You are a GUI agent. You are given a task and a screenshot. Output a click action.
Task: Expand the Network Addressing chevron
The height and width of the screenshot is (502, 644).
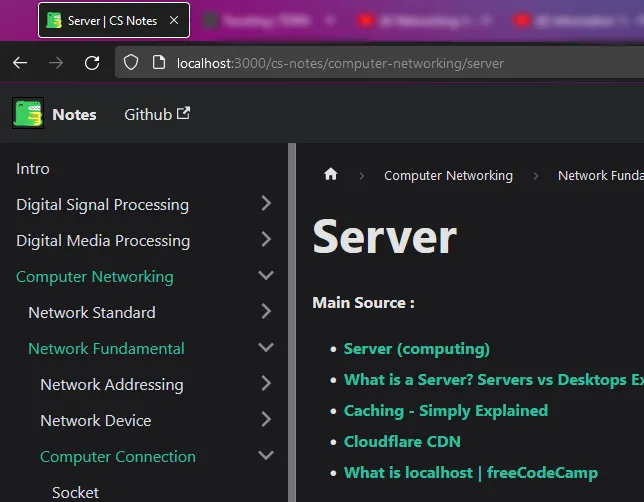click(266, 383)
